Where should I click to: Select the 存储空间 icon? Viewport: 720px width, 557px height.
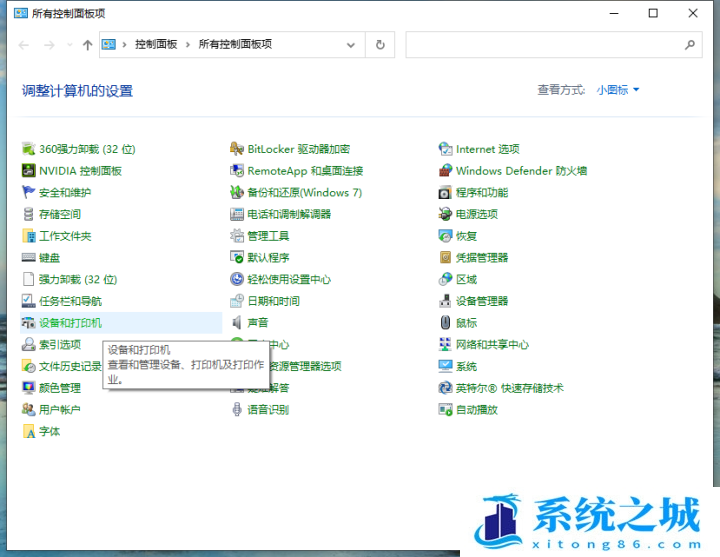click(28, 214)
